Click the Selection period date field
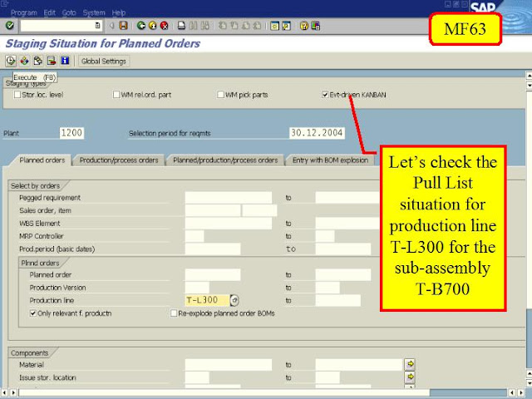This screenshot has height=399, width=532. [317, 133]
